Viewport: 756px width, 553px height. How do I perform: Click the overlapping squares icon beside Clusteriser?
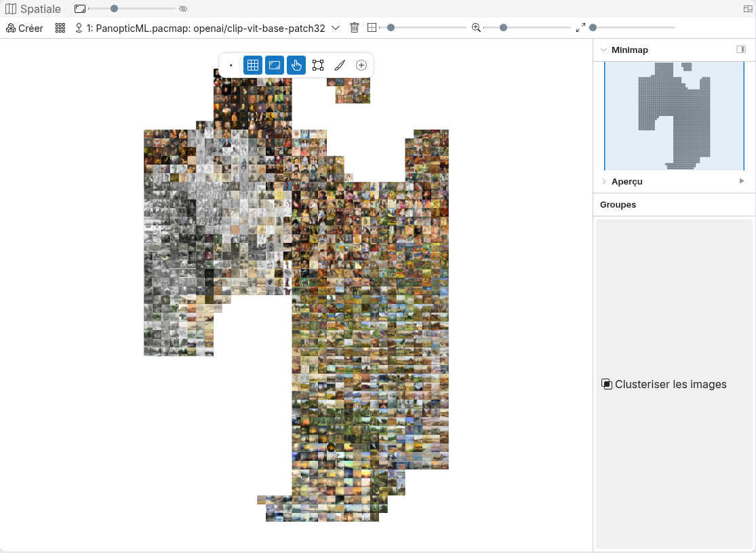(607, 384)
